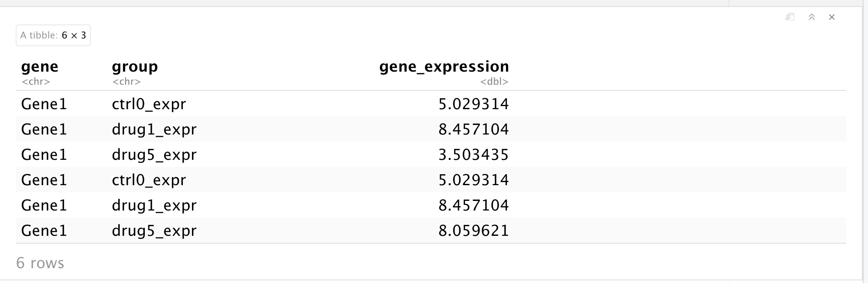The height and width of the screenshot is (283, 868).
Task: Click the 'A tibble: 6 × 3' label
Action: pos(53,35)
